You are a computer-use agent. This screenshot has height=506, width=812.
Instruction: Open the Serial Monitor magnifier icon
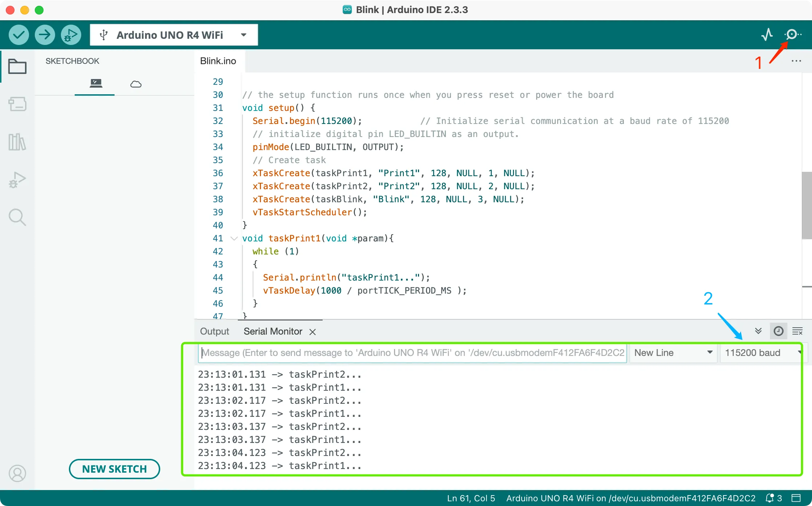click(792, 35)
